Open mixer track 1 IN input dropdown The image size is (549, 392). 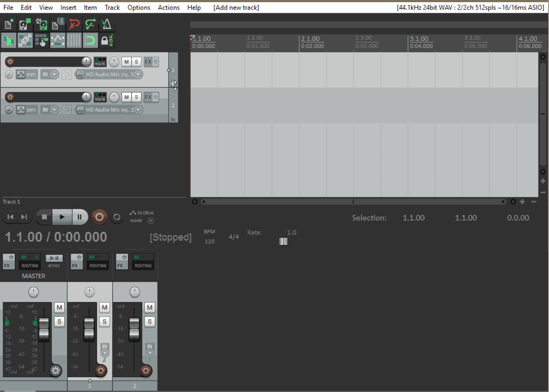[104, 351]
